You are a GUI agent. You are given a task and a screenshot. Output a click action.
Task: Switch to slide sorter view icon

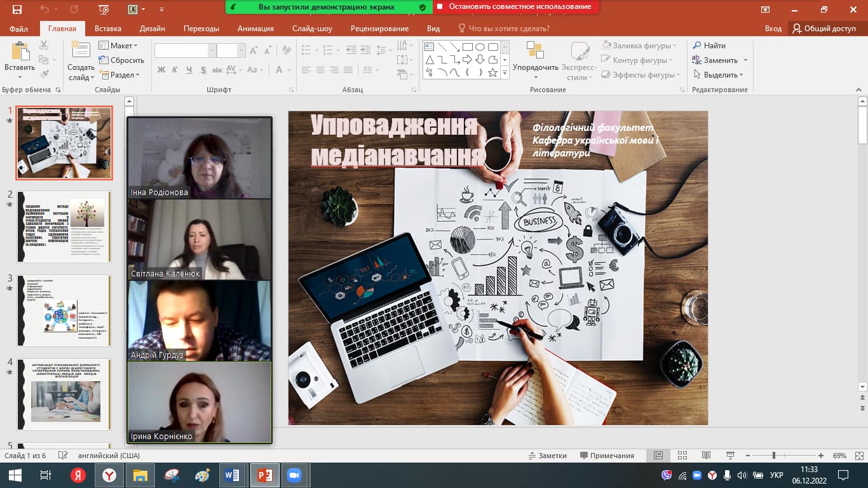pos(682,456)
